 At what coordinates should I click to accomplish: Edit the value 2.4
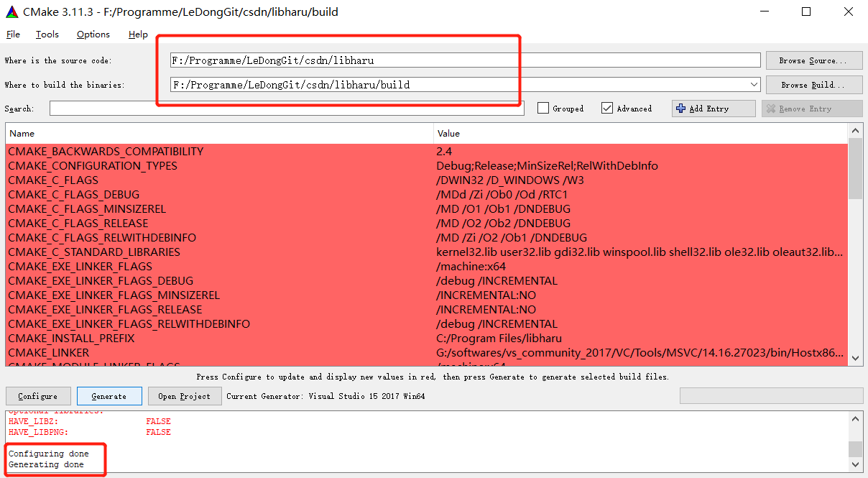(444, 152)
